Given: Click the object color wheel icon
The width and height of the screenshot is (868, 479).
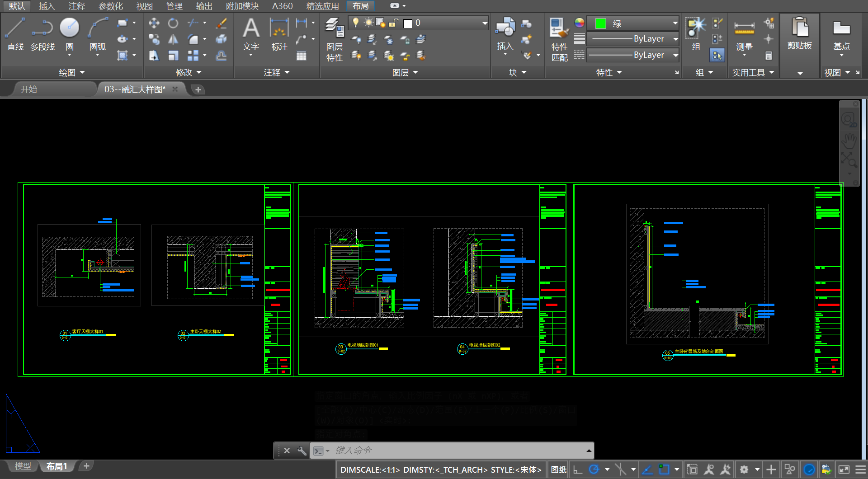Looking at the screenshot, I should coord(580,23).
